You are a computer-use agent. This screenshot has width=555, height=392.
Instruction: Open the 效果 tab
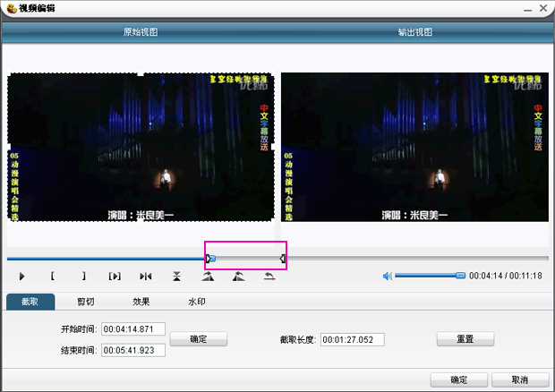[x=141, y=302]
